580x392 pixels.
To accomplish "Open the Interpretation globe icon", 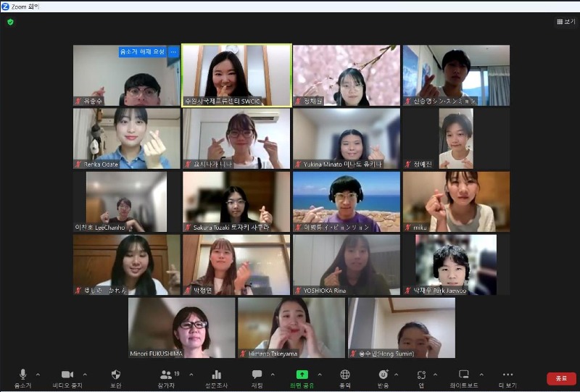I will [x=345, y=374].
